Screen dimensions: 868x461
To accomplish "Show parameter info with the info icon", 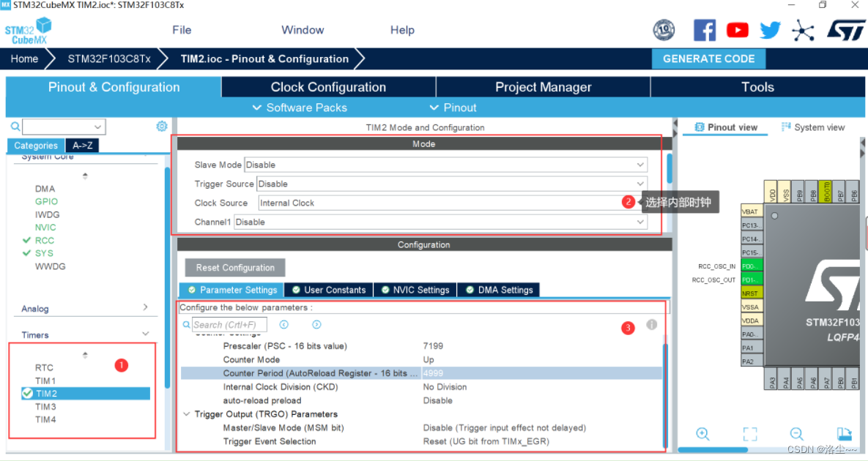I will [652, 324].
